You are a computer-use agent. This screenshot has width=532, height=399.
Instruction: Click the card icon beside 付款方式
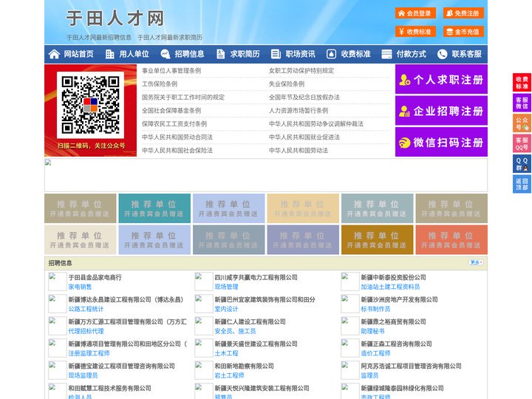click(x=386, y=54)
